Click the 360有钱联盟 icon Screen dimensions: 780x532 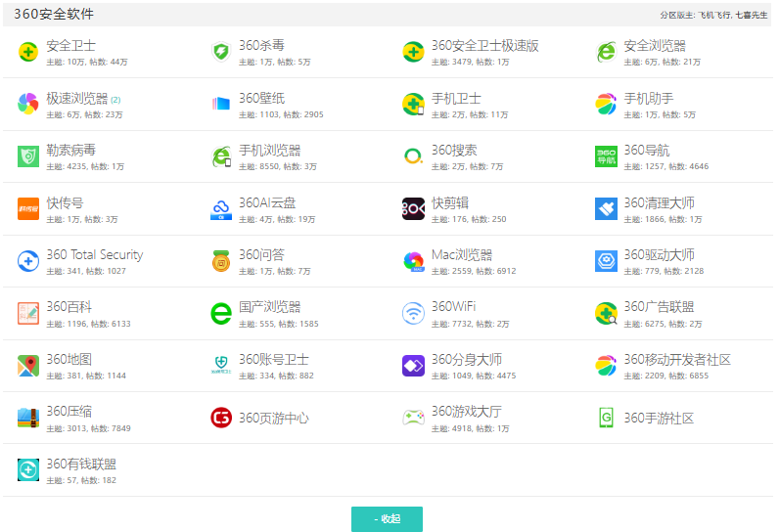point(27,469)
